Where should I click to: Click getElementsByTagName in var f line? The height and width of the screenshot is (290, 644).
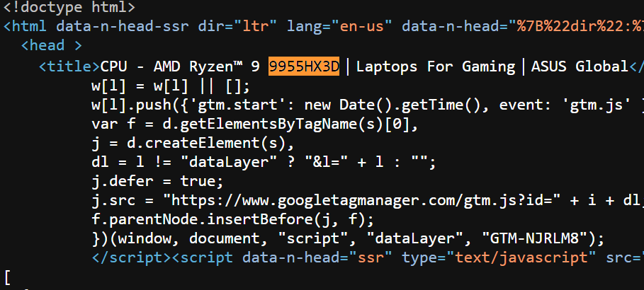tap(269, 124)
